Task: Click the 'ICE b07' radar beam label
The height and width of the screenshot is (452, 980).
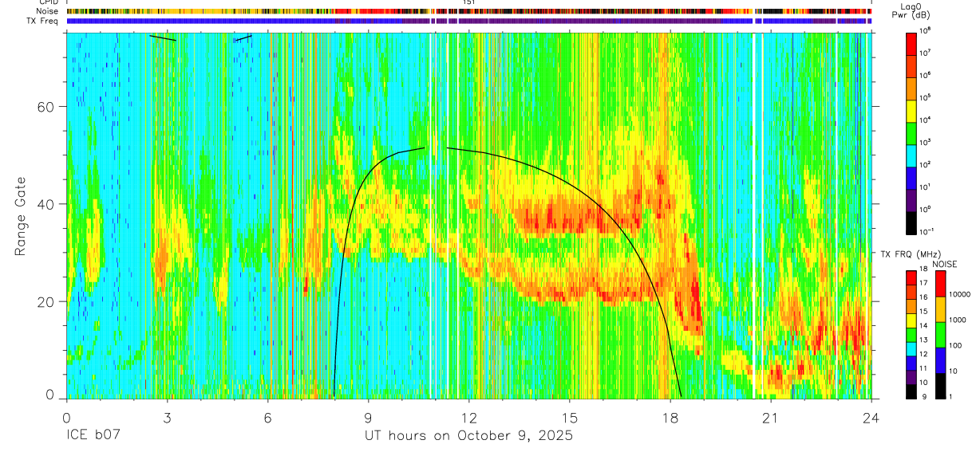Action: [x=92, y=436]
